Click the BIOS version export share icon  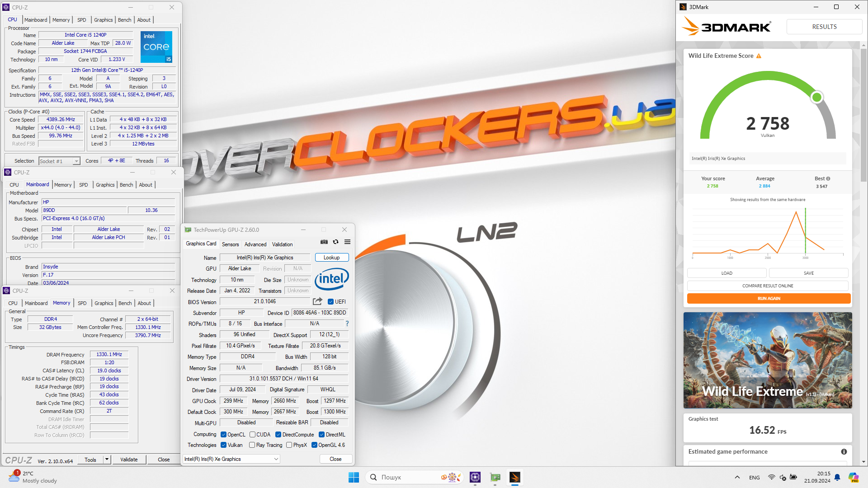318,301
